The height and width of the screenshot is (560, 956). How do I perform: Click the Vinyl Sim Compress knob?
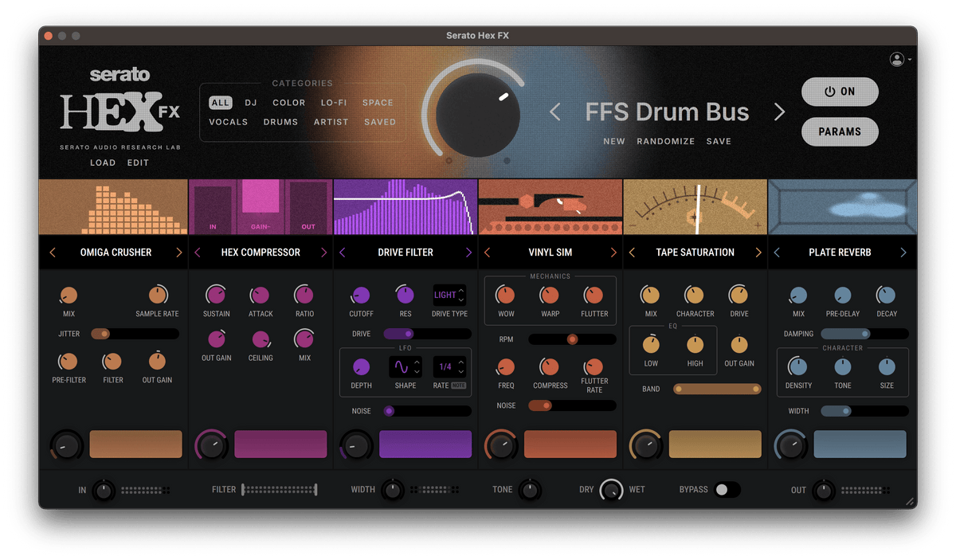(x=550, y=367)
